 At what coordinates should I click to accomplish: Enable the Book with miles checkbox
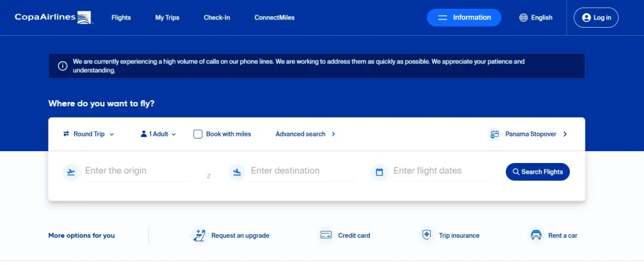pyautogui.click(x=198, y=134)
